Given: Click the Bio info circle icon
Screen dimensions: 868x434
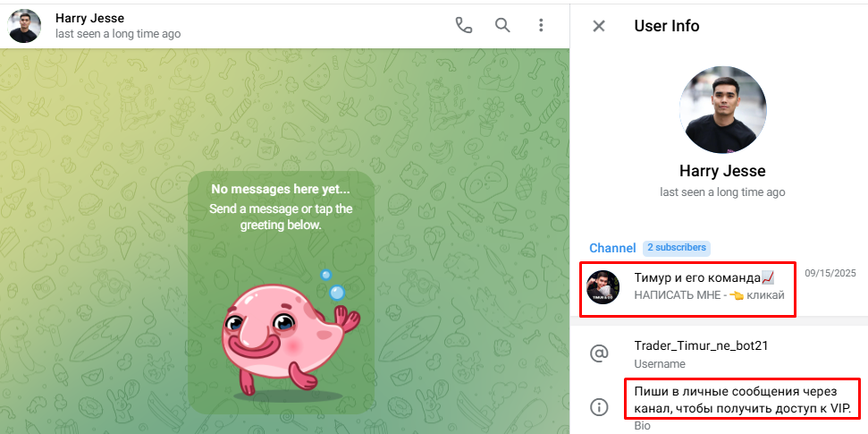Looking at the screenshot, I should (599, 407).
